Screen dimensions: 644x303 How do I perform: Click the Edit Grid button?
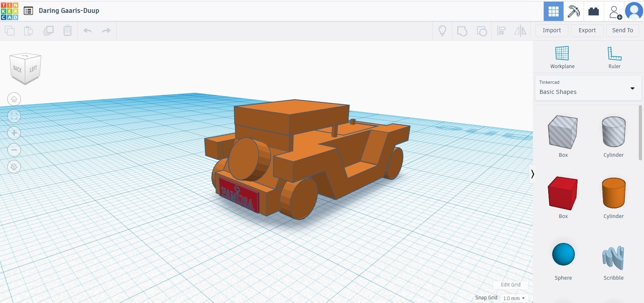[x=511, y=285]
